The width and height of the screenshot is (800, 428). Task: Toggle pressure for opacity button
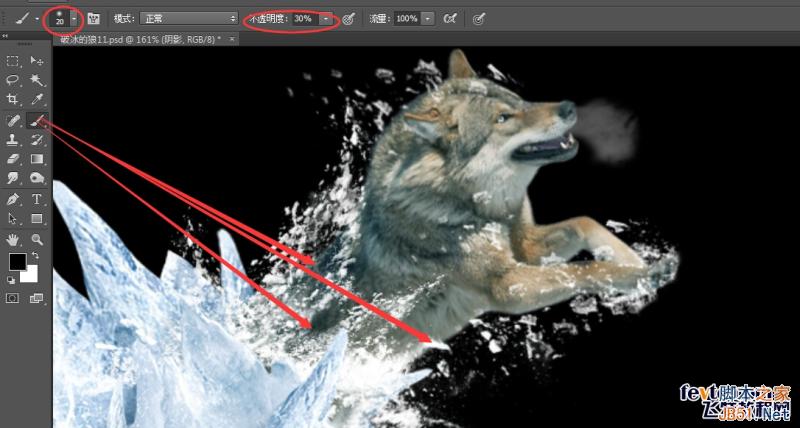348,19
